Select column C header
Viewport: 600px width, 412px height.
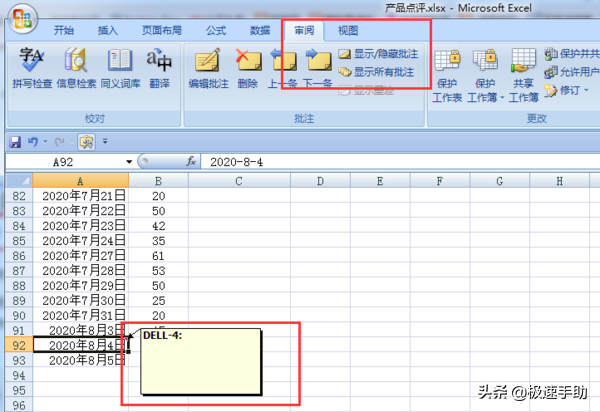point(239,181)
